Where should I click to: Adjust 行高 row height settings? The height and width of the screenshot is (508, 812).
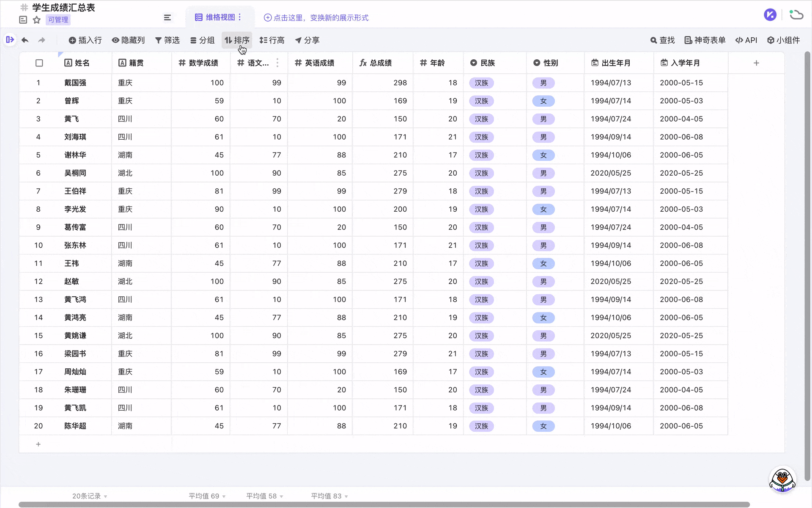[272, 40]
